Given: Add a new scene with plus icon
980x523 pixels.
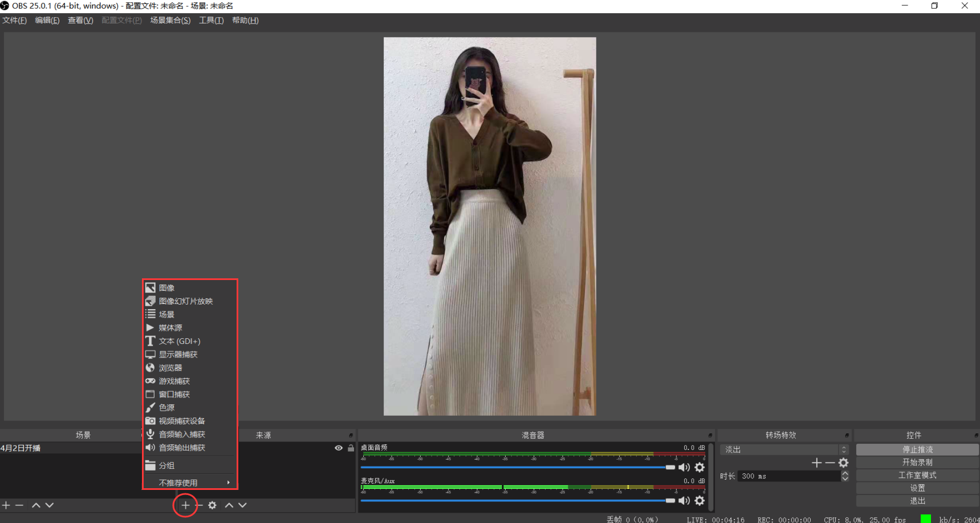Looking at the screenshot, I should click(6, 505).
